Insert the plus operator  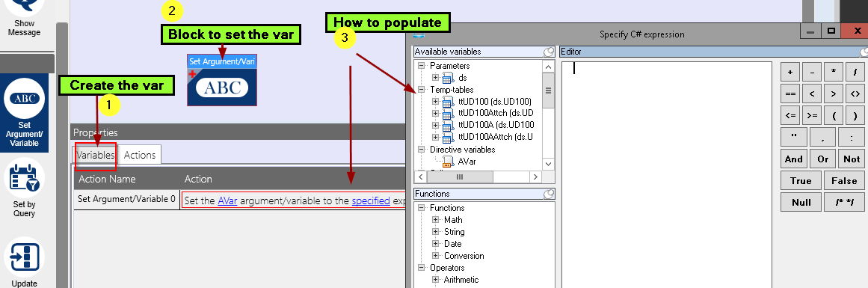tap(790, 73)
